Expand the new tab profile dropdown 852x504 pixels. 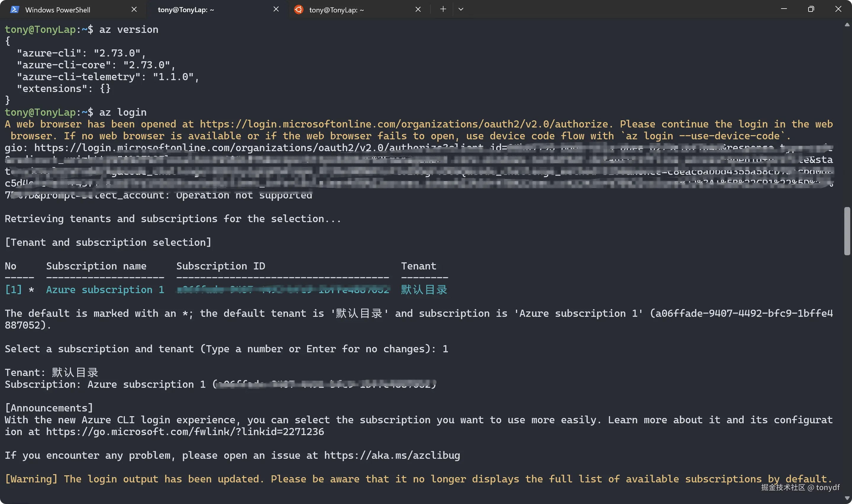pyautogui.click(x=461, y=9)
